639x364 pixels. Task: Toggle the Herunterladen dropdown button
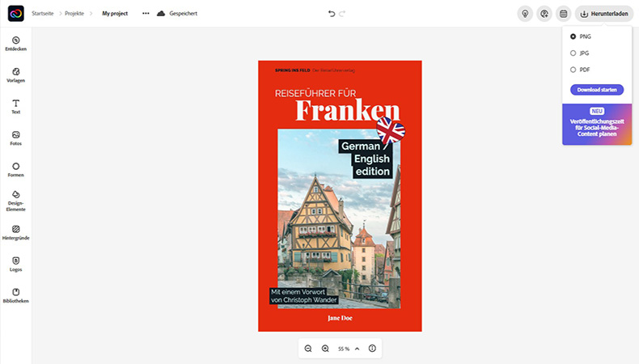[x=604, y=14]
